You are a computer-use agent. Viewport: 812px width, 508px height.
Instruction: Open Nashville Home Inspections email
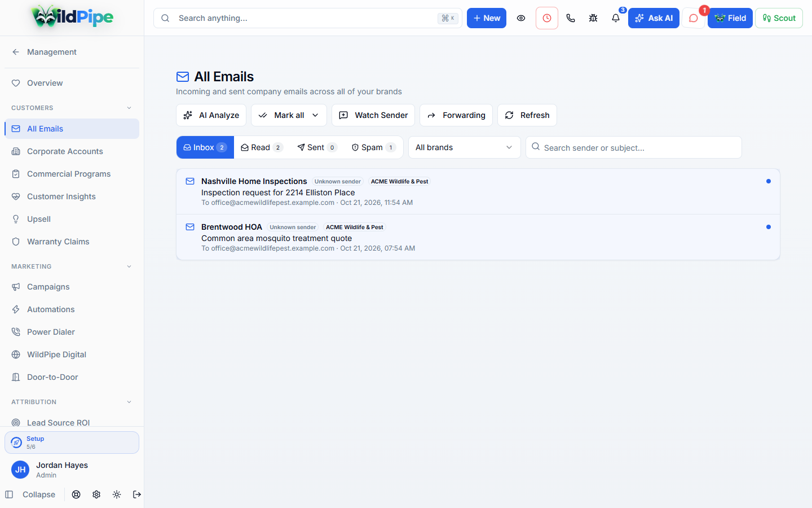[x=478, y=191]
